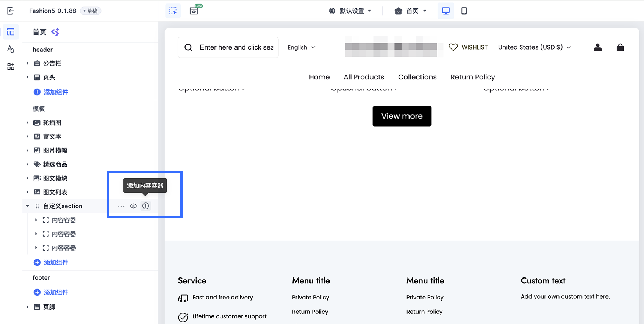Open the 默认设置 language dropdown
The width and height of the screenshot is (644, 324).
tap(350, 11)
